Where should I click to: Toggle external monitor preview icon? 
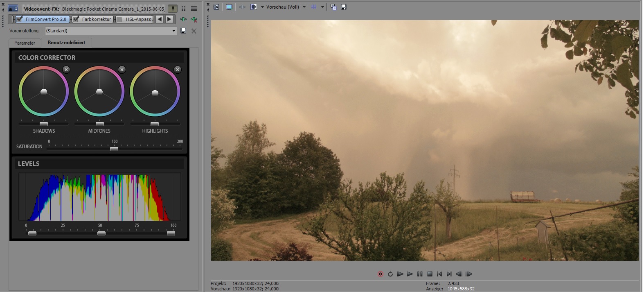229,7
